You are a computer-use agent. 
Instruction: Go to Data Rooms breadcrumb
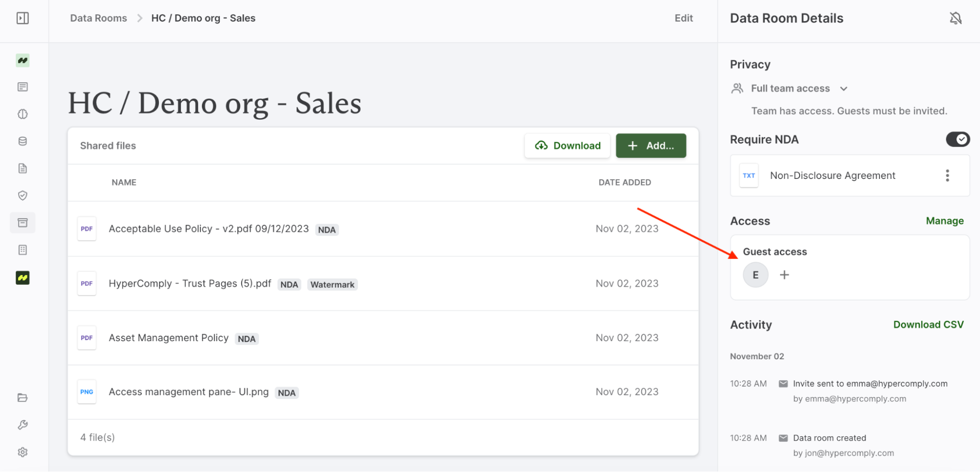point(99,18)
